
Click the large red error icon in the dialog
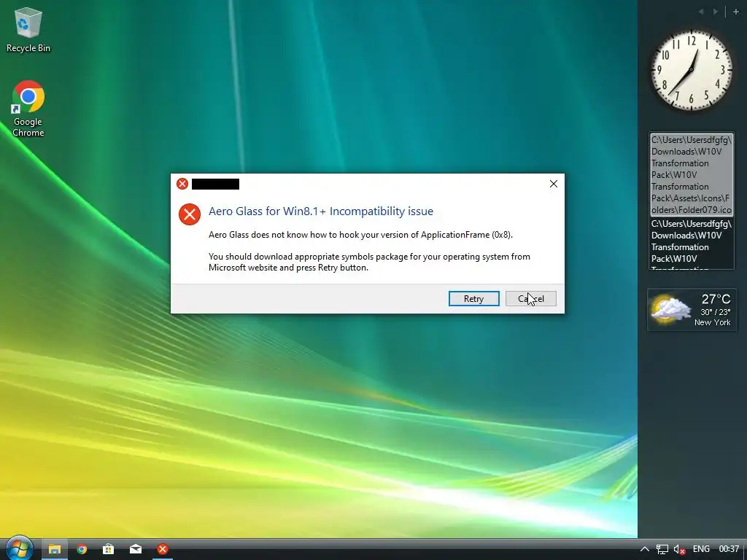[x=190, y=214]
